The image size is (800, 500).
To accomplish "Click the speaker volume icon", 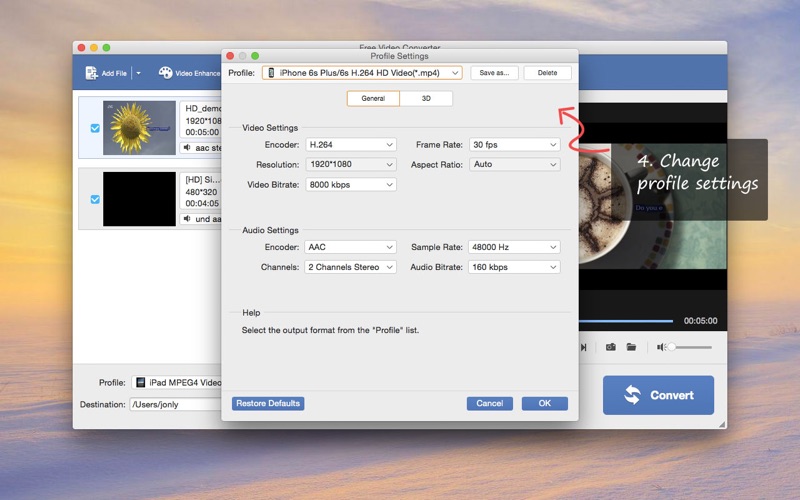I will 661,347.
